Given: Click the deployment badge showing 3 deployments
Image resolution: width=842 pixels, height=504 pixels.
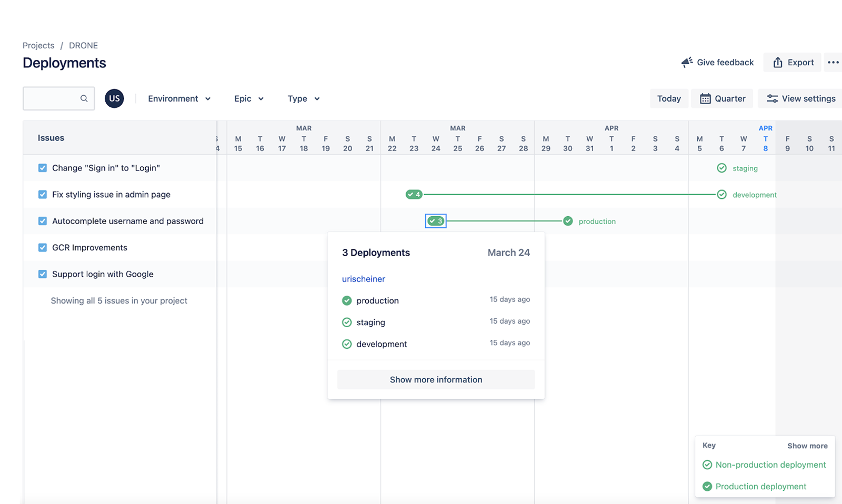Looking at the screenshot, I should [x=435, y=221].
